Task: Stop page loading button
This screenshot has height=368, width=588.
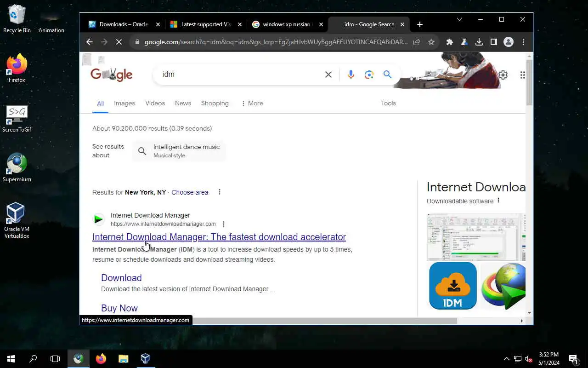Action: (x=119, y=42)
